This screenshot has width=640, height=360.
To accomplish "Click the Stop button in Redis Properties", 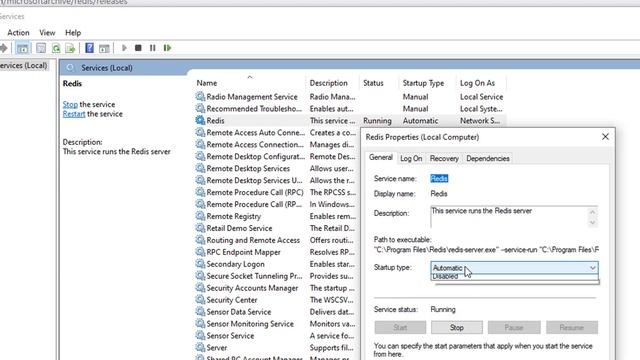I will coord(457,327).
